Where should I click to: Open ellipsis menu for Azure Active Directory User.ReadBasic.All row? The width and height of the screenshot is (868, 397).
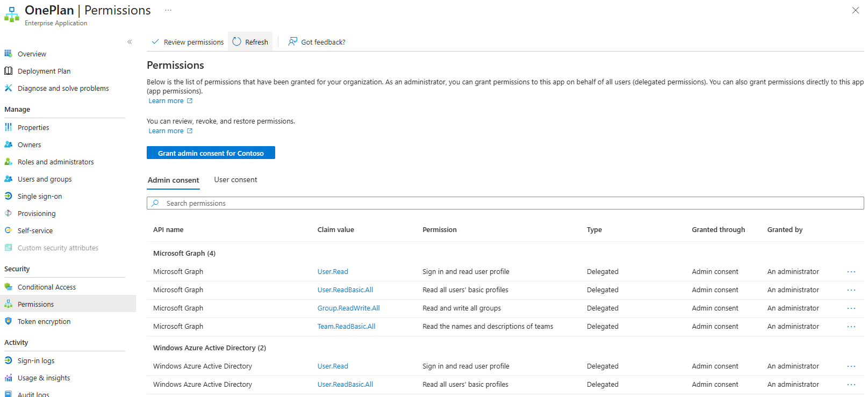tap(851, 385)
